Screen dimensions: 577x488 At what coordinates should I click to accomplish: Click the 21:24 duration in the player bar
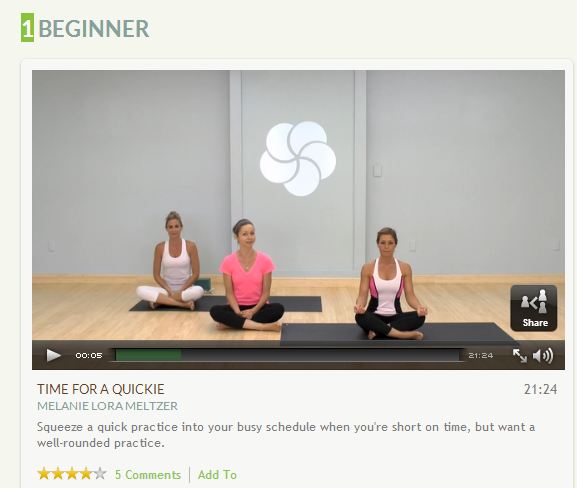(481, 356)
